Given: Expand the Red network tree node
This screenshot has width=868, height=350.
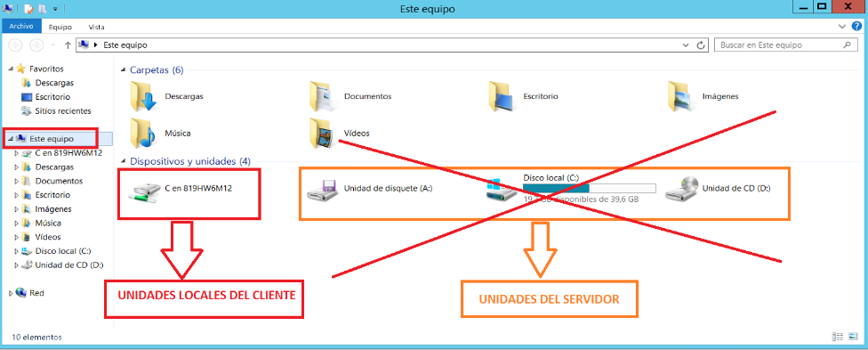Looking at the screenshot, I should (x=11, y=293).
